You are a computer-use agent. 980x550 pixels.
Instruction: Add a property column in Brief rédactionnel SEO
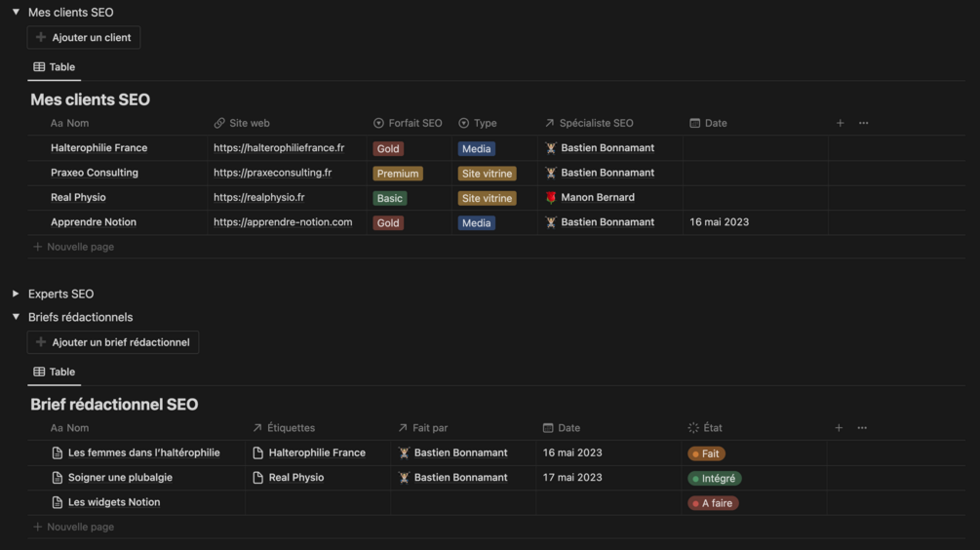pyautogui.click(x=839, y=428)
